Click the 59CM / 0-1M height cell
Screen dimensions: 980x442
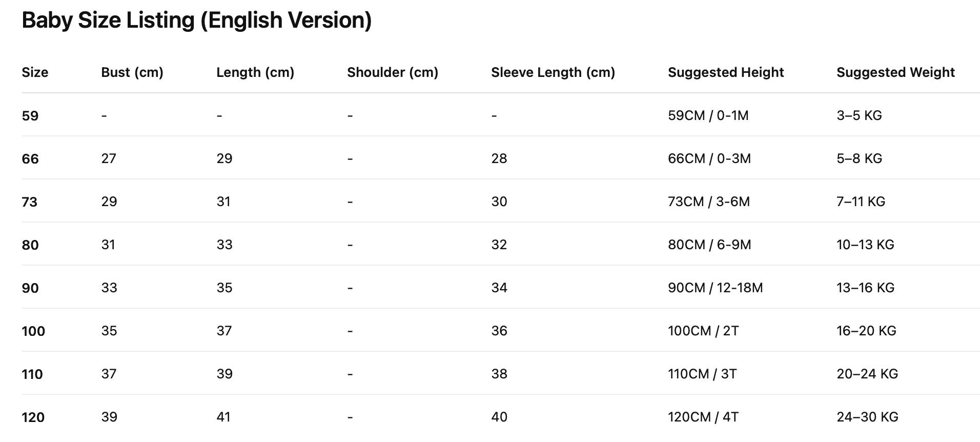click(708, 115)
